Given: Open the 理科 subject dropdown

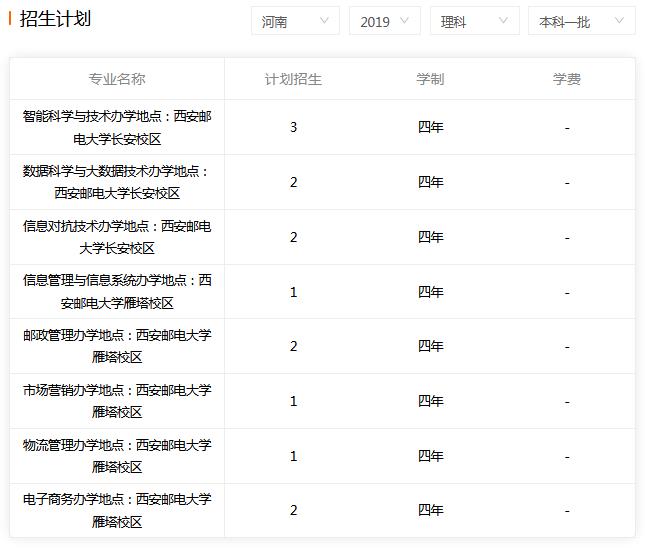Looking at the screenshot, I should (475, 21).
